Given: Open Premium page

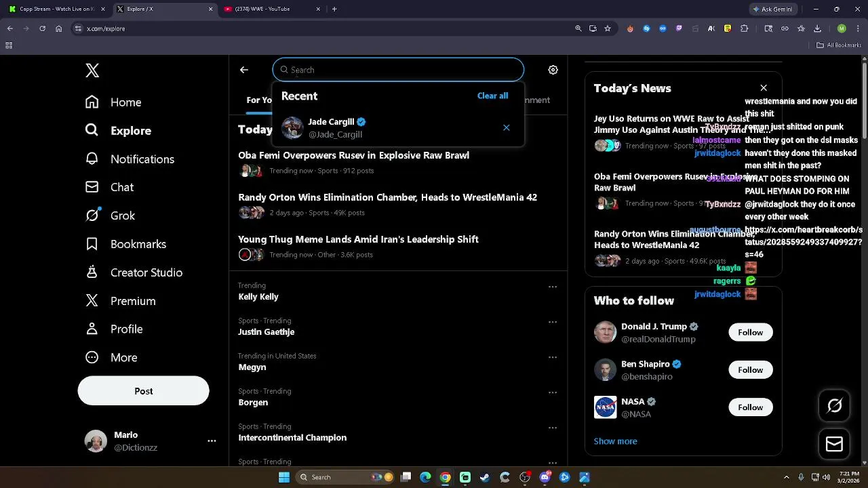Looking at the screenshot, I should tap(121, 301).
